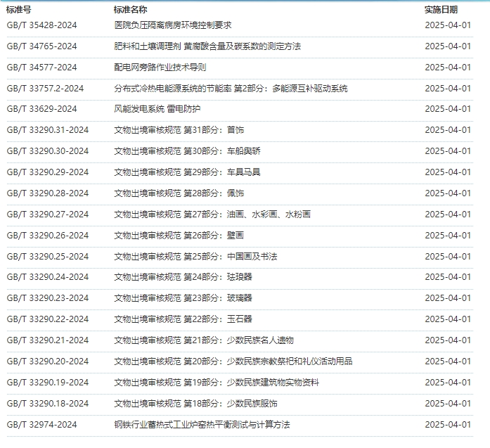Open 风能发电系统 雷电防护 standard title
This screenshot has height=448, width=490.
[157, 109]
